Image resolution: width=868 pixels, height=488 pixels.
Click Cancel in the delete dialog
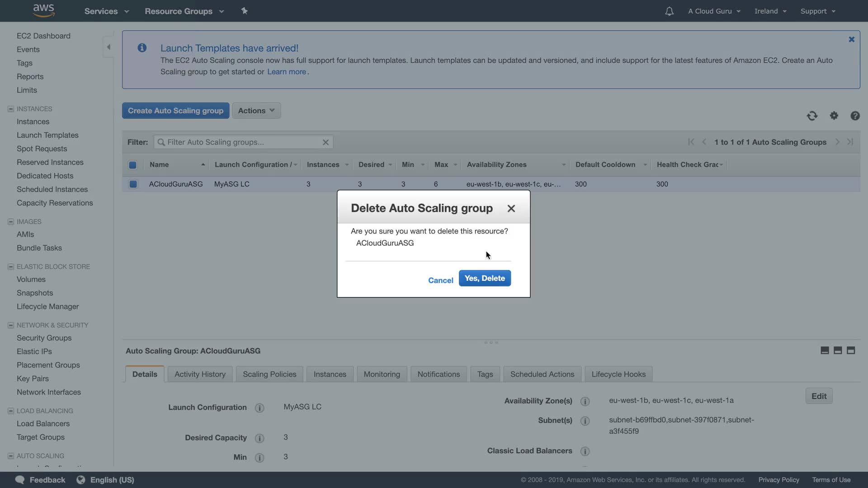pyautogui.click(x=440, y=280)
